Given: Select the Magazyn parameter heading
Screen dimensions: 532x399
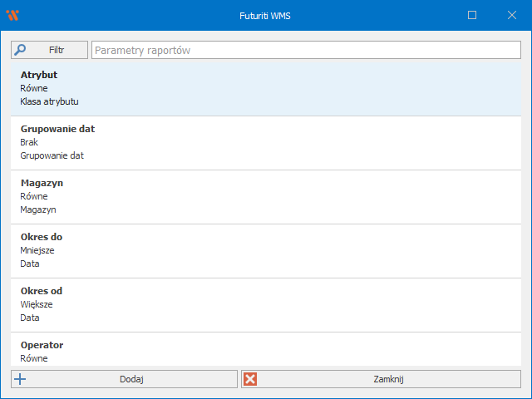Looking at the screenshot, I should point(42,183).
